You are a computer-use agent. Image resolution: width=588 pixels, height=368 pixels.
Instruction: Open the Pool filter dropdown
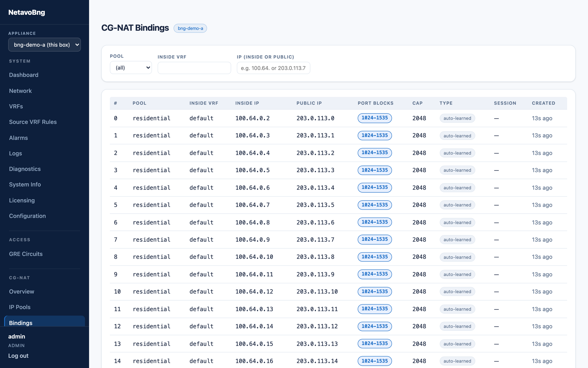point(131,68)
